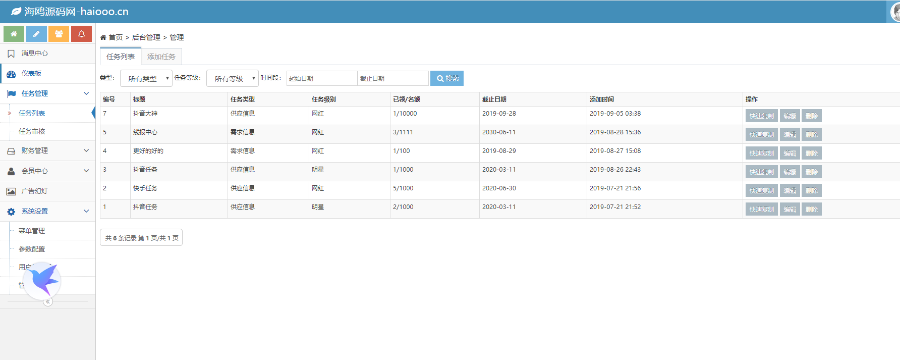Click the gear icon beside 系统设置

(11, 211)
